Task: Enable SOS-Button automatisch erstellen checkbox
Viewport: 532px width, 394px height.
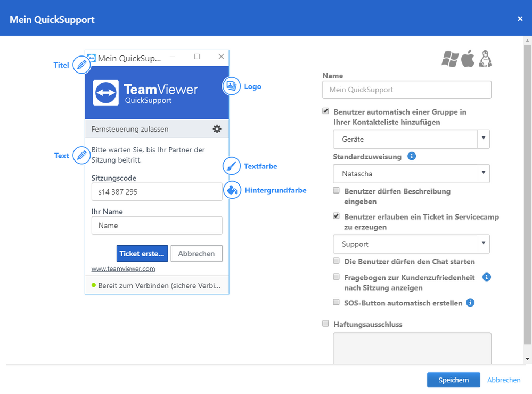Action: point(336,302)
